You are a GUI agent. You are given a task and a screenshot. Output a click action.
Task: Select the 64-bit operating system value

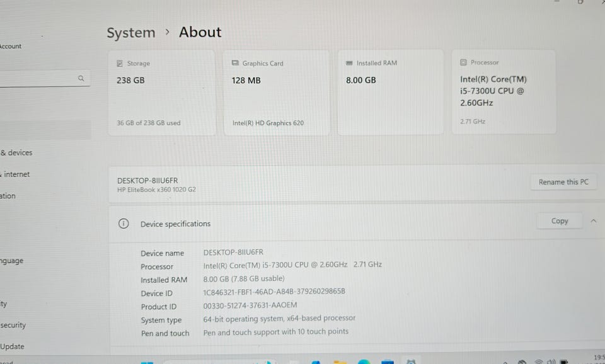279,319
